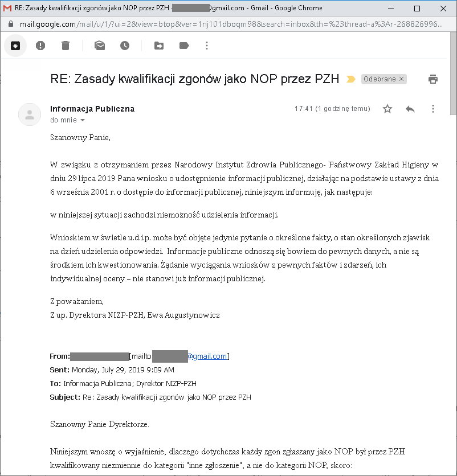Expand recipient details next to "do mnie"
The image size is (457, 476).
point(82,121)
